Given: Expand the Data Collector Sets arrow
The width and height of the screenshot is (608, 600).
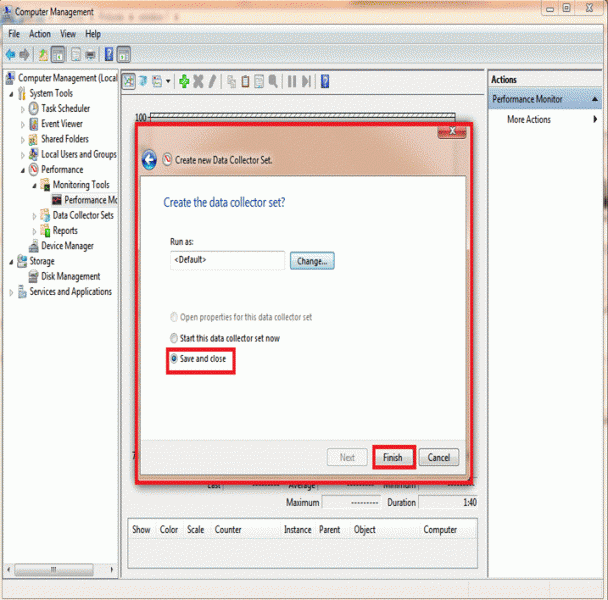Looking at the screenshot, I should (34, 216).
